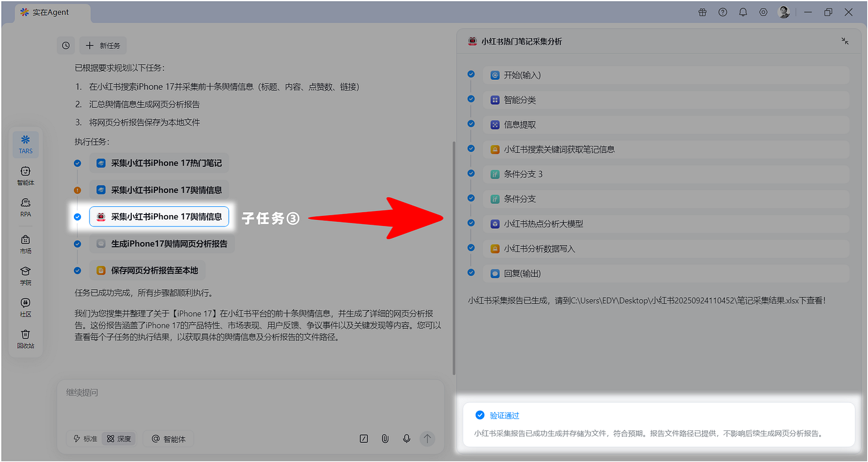Open the 回复(输出) workflow step

point(666,273)
